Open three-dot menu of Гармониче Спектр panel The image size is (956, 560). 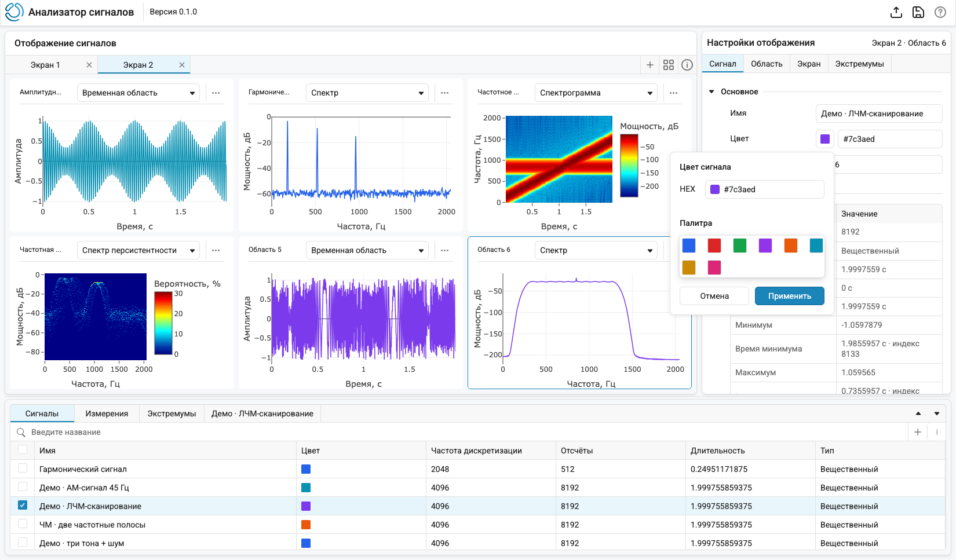(444, 93)
